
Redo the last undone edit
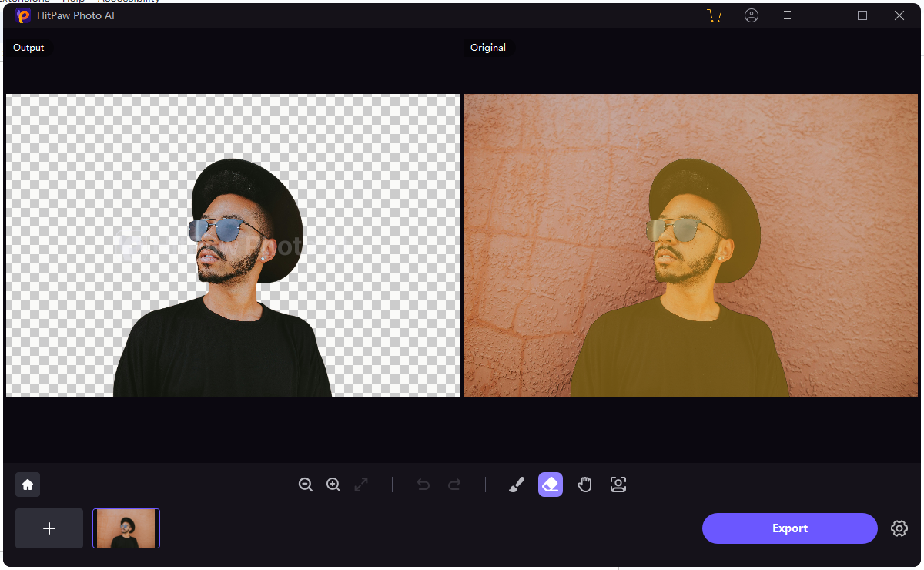454,484
